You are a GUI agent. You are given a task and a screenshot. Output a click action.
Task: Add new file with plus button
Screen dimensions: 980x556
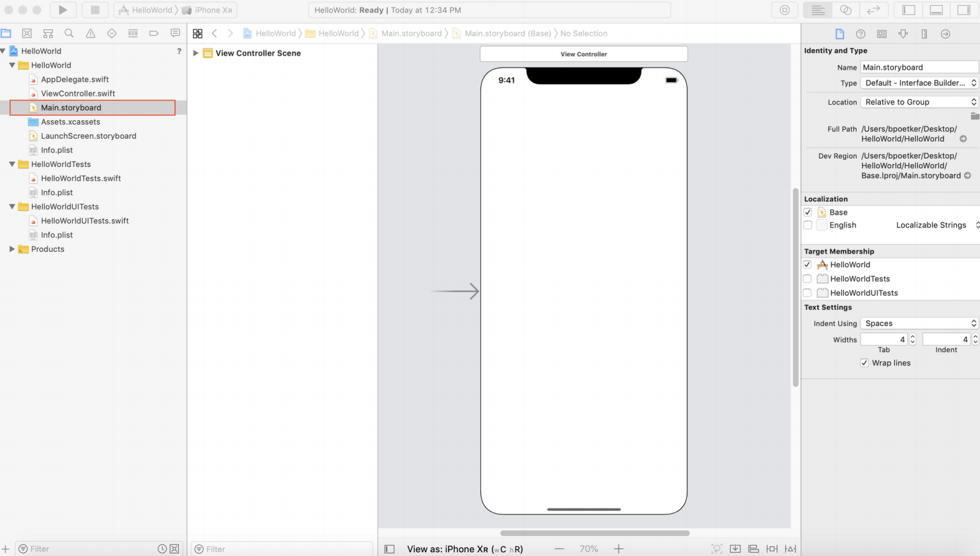(5, 549)
